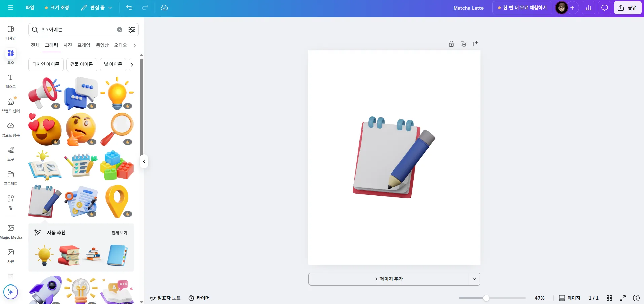
Task: Open the 47% zoom level menu
Action: click(540, 298)
